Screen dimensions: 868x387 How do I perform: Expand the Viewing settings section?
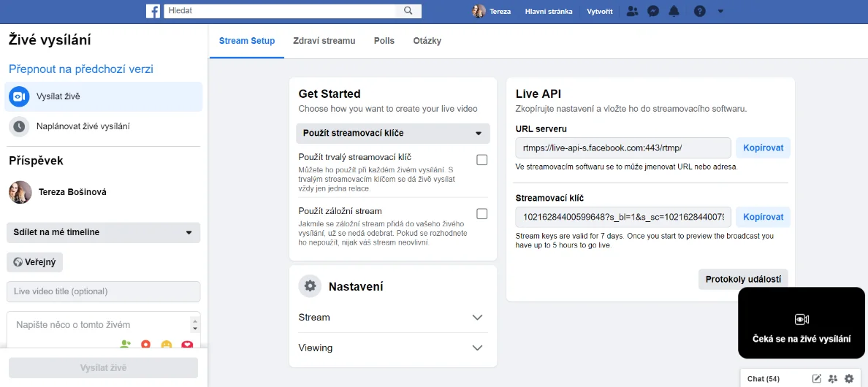(x=393, y=348)
